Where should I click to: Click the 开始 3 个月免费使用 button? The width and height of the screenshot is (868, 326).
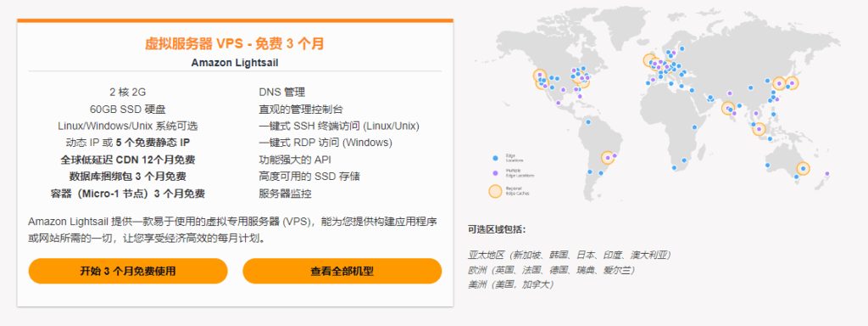coord(128,271)
